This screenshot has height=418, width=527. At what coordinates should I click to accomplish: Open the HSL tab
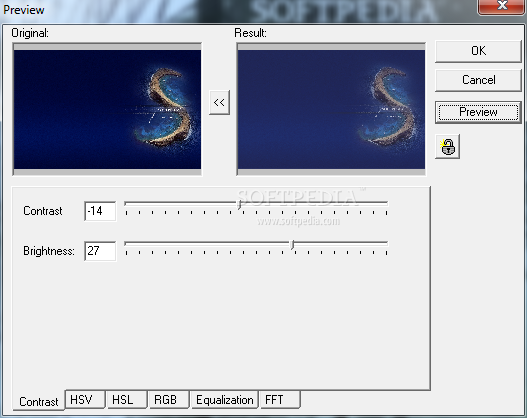[x=127, y=400]
